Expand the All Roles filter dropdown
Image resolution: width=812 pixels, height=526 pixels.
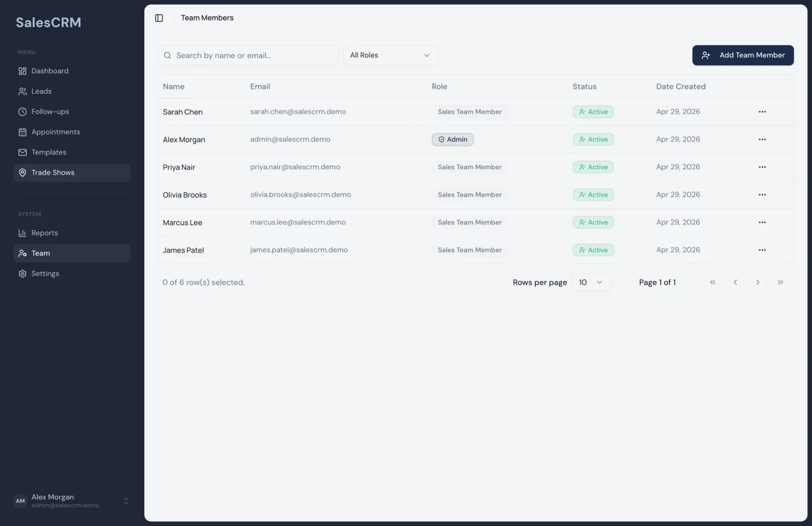coord(390,55)
